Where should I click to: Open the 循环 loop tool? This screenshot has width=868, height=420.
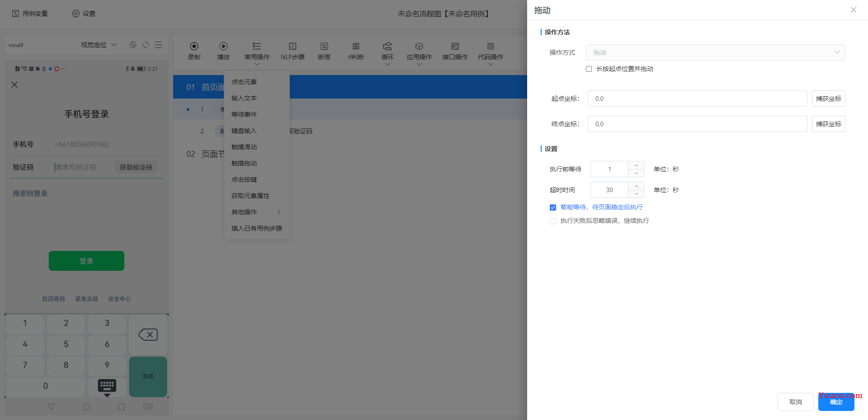(387, 46)
